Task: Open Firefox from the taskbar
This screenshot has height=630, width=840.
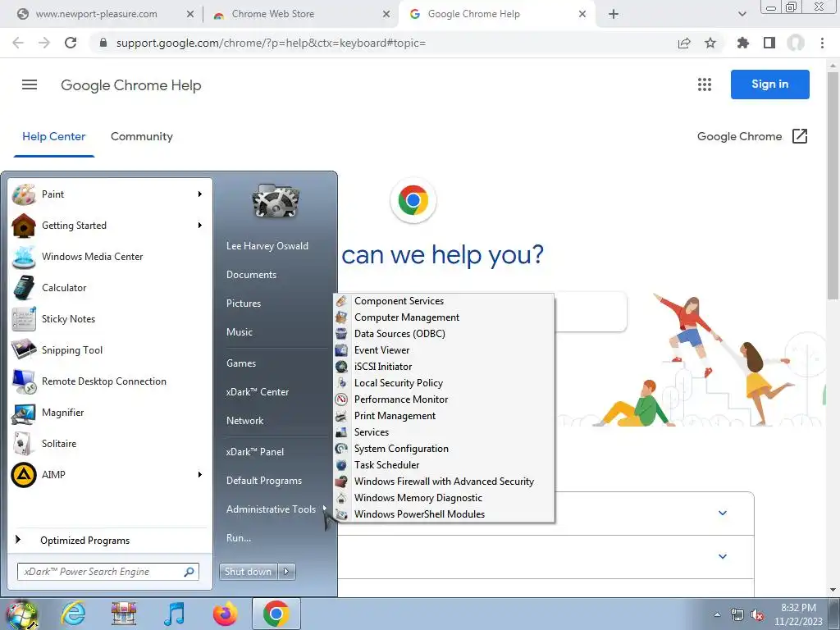Action: click(225, 614)
